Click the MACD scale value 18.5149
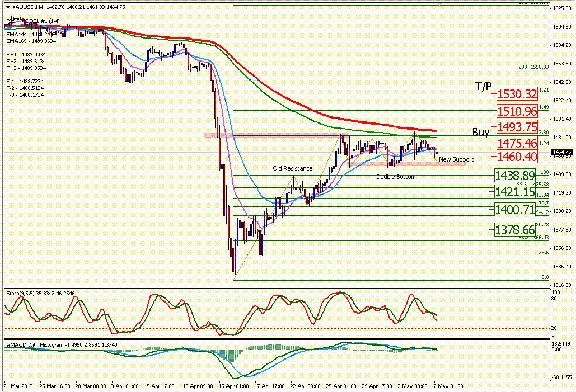 click(561, 343)
